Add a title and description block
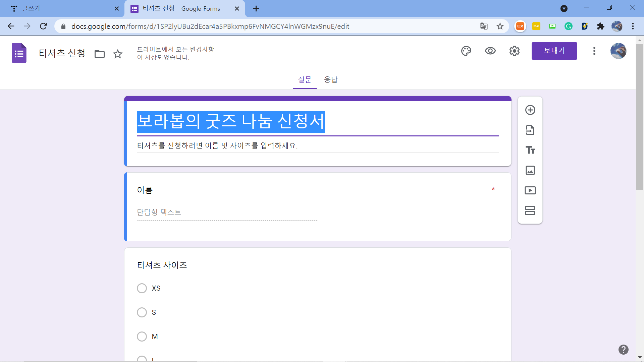This screenshot has height=362, width=644. 530,150
